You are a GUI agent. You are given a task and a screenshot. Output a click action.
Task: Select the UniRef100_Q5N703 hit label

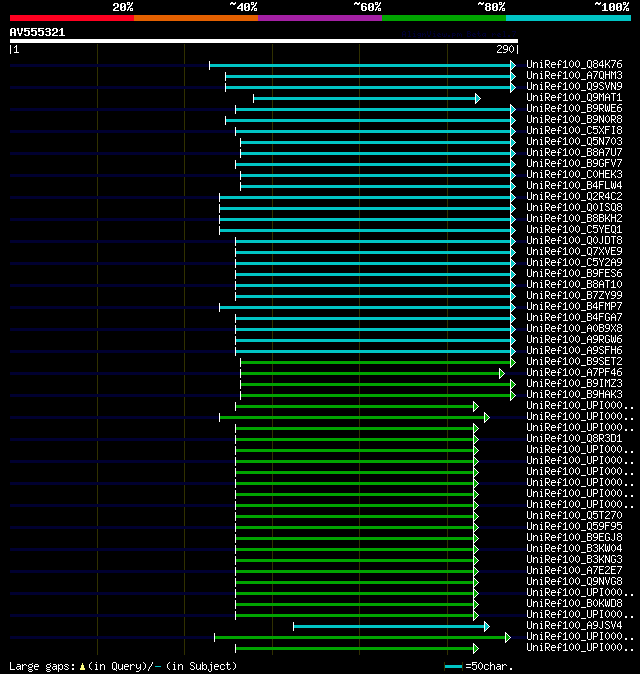pyautogui.click(x=574, y=141)
